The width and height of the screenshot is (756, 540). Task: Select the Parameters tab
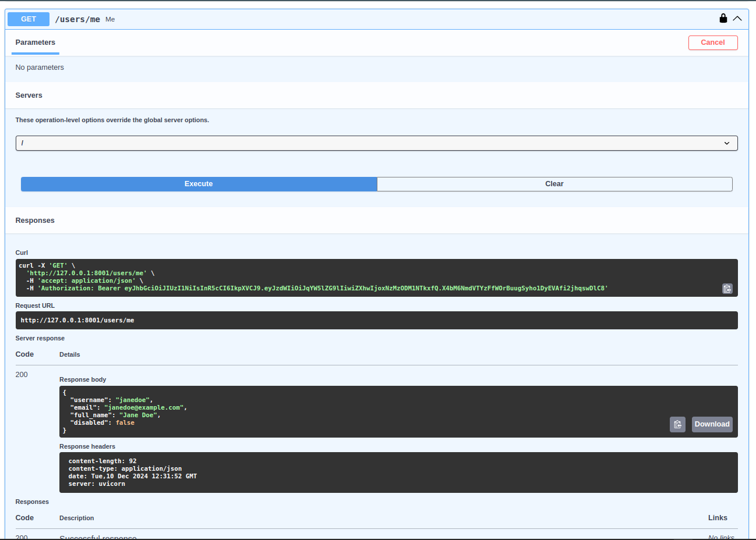coord(36,42)
